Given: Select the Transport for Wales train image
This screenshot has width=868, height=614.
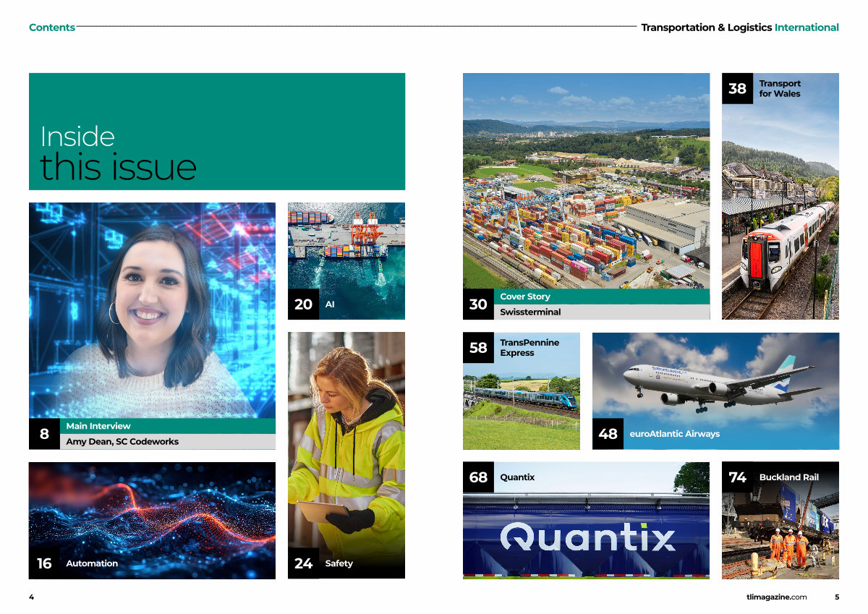Looking at the screenshot, I should (x=780, y=196).
